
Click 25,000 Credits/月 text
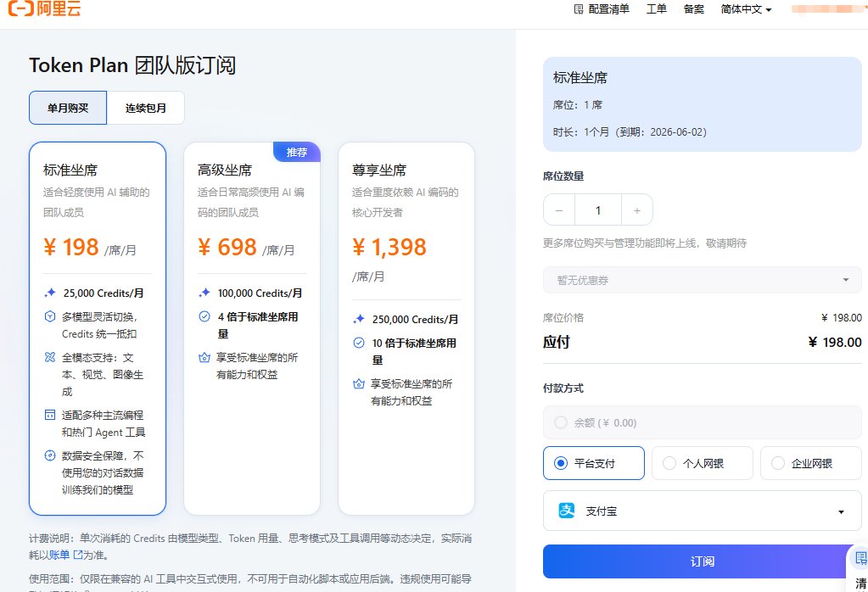104,293
